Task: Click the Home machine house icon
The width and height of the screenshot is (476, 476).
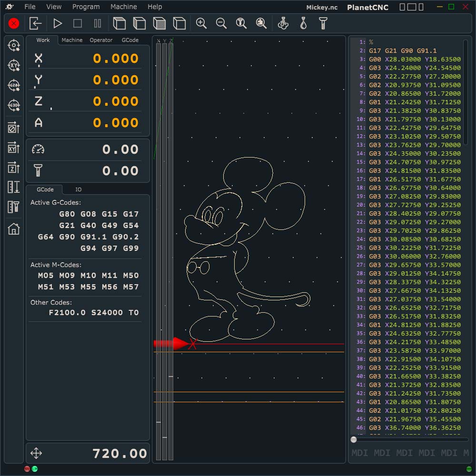Action: point(14,229)
